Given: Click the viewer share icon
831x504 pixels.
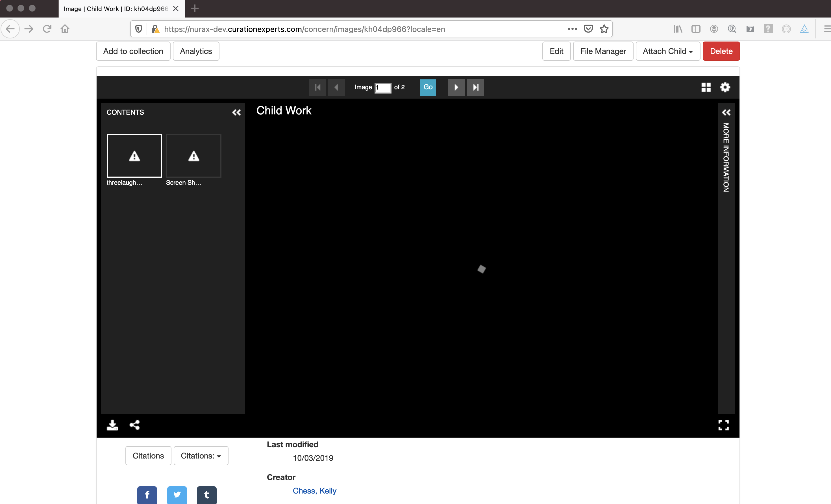Looking at the screenshot, I should (134, 425).
